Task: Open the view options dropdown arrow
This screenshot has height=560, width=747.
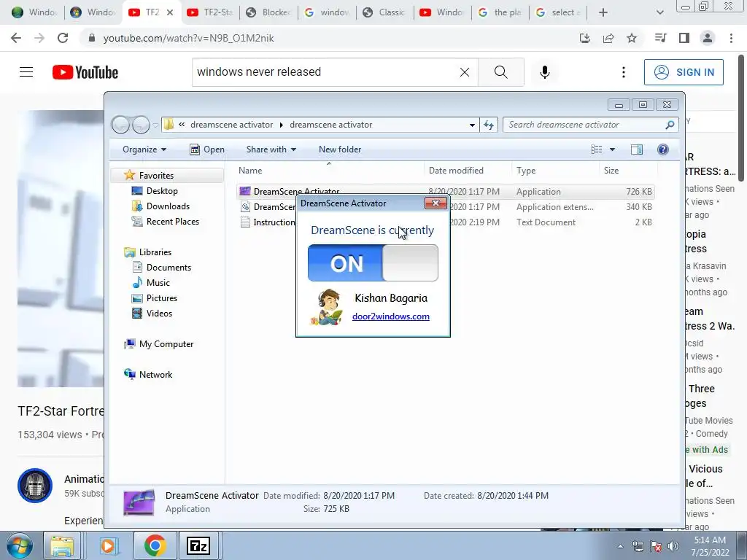Action: 612,149
